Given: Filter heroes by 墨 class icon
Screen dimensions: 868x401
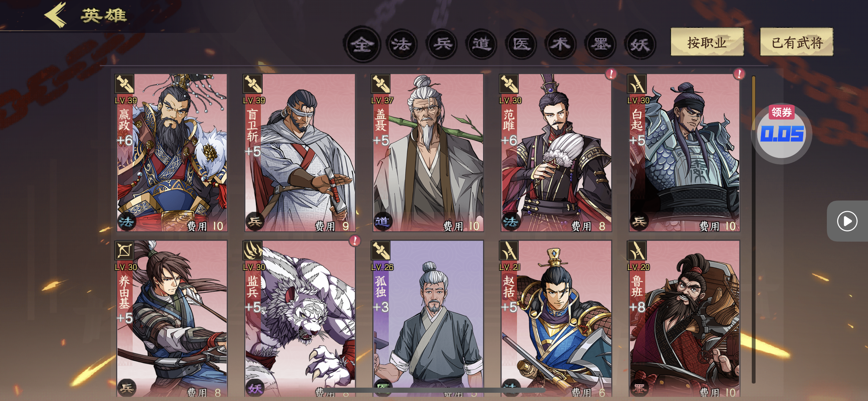Looking at the screenshot, I should point(601,44).
